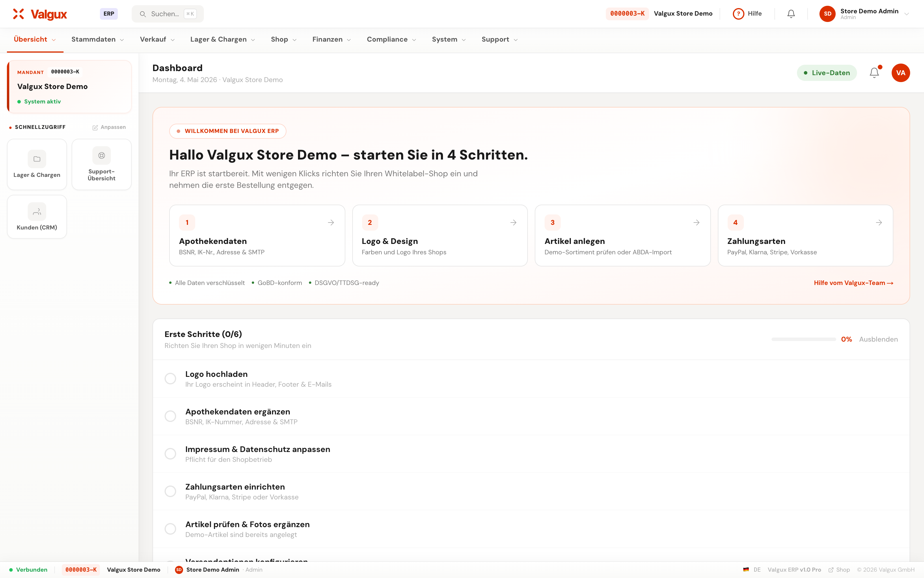The height and width of the screenshot is (578, 924).
Task: Click the Anpassen edit pencil icon
Action: 95,127
